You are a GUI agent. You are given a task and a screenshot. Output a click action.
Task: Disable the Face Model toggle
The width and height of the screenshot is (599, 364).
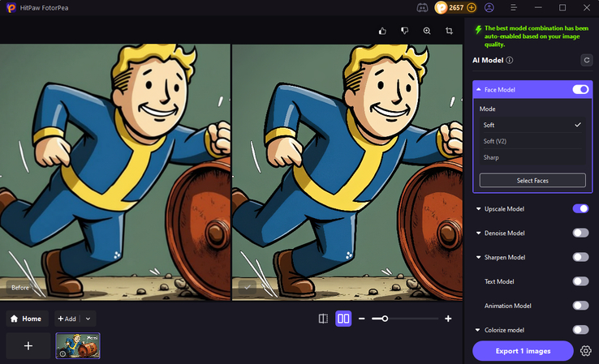pos(580,90)
